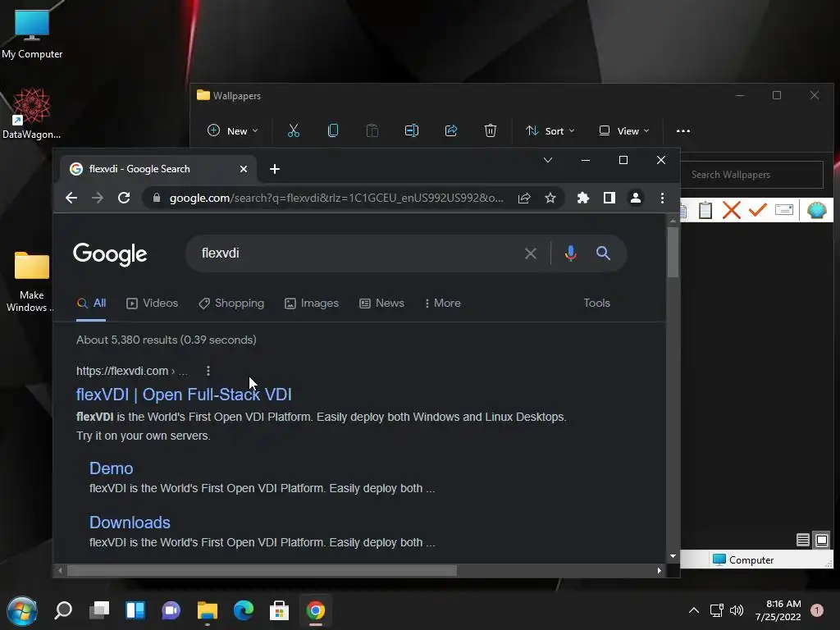
Task: Open the three-dot menu beside flexvdi.com result
Action: pyautogui.click(x=208, y=371)
